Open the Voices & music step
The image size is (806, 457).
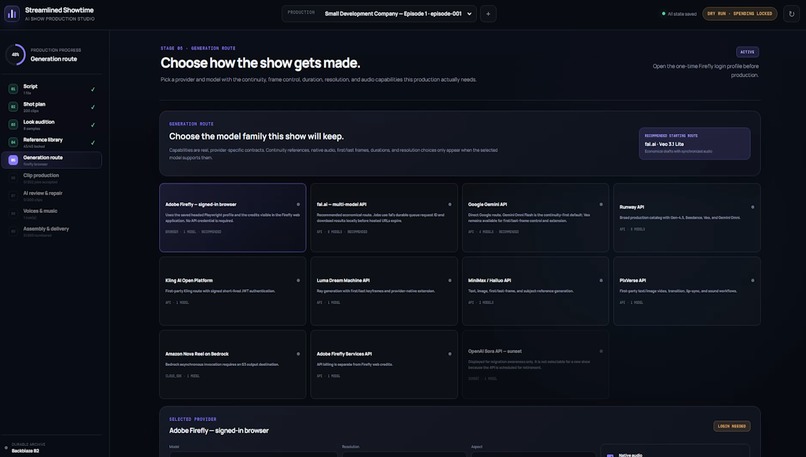[x=51, y=213]
